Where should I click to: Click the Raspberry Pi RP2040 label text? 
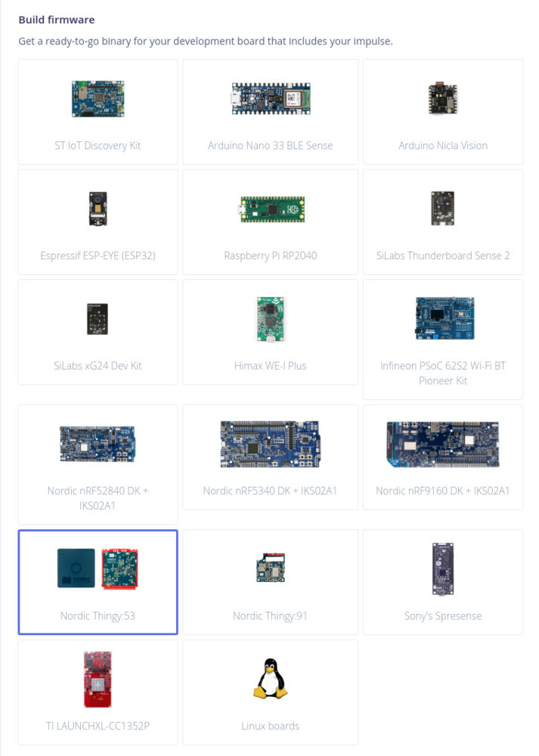271,256
